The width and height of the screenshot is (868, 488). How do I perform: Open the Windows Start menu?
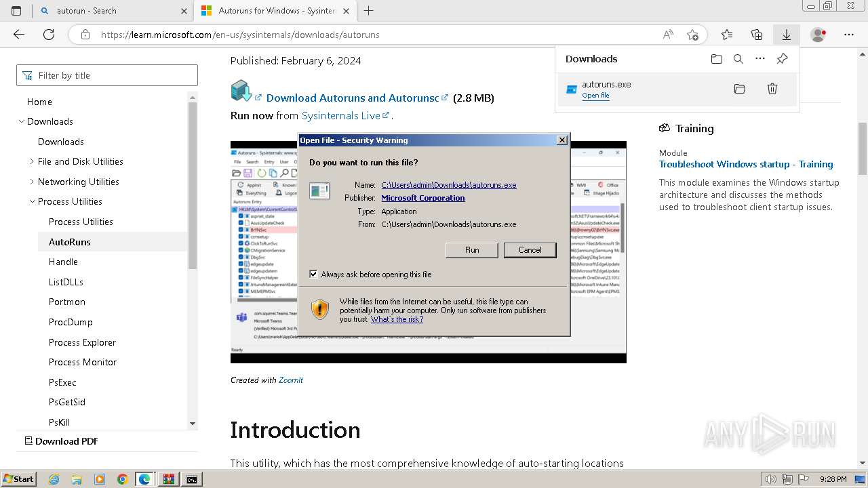[18, 479]
